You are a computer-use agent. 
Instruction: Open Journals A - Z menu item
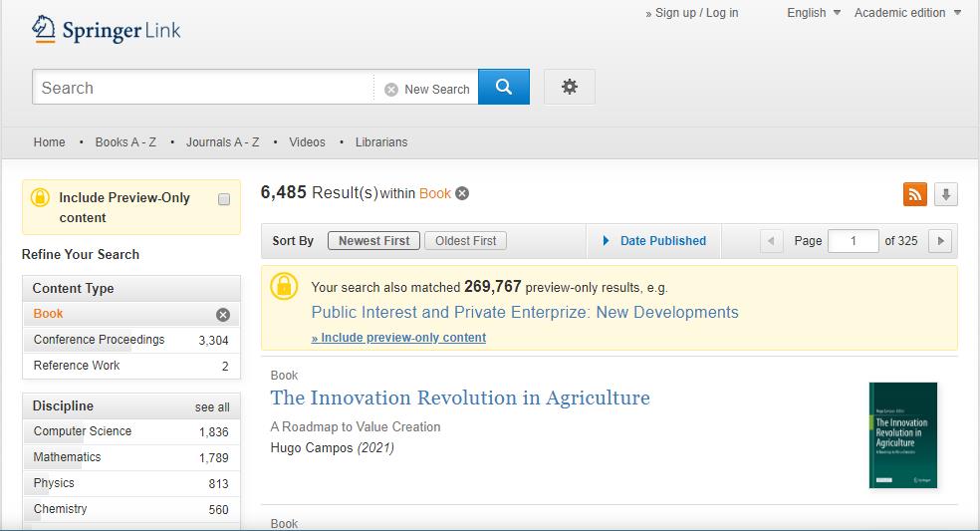pyautogui.click(x=222, y=142)
